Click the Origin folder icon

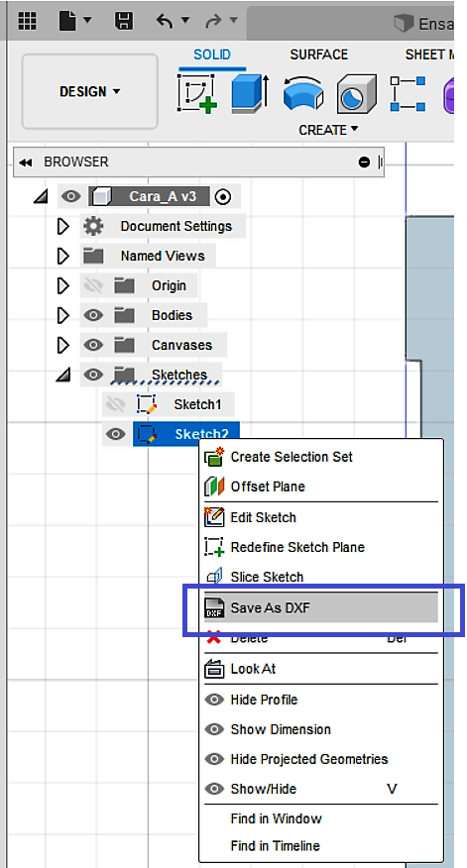[125, 285]
